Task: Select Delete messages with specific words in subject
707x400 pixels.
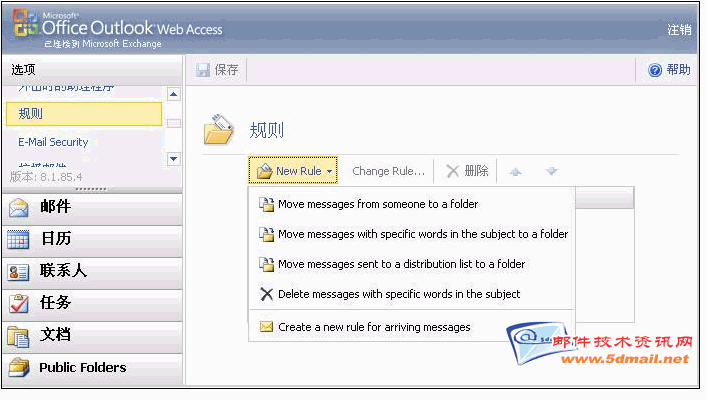Action: coord(398,294)
